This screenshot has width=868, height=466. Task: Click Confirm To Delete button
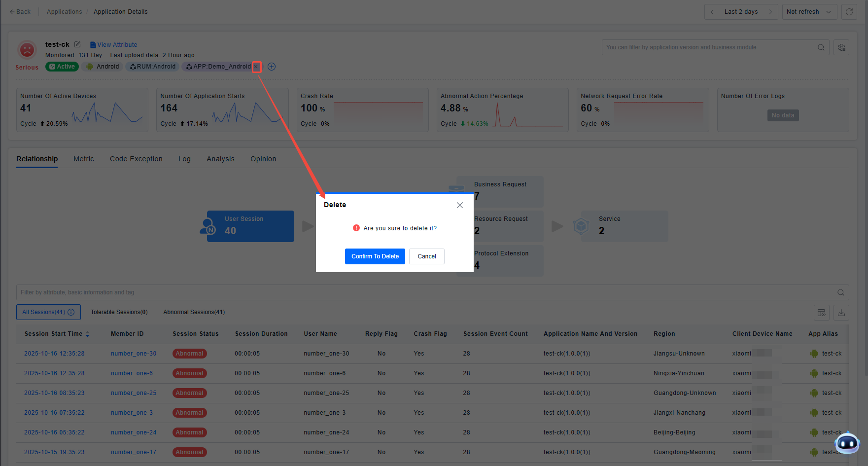click(x=375, y=256)
